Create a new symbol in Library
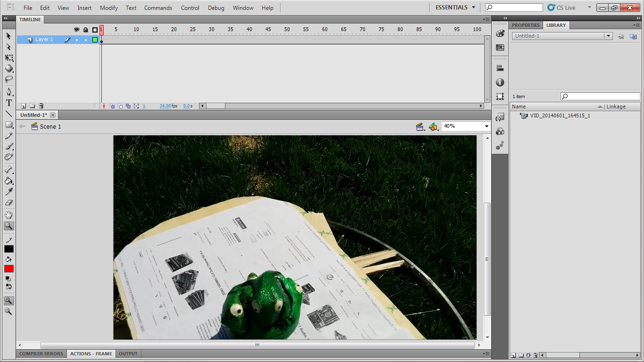This screenshot has width=644, height=362. coord(513,355)
